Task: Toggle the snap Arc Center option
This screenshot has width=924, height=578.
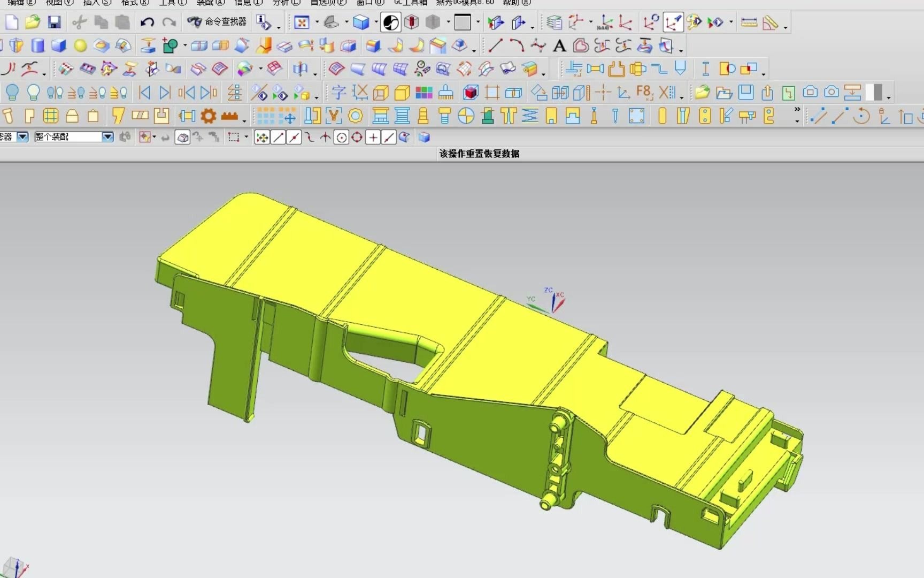Action: pos(341,138)
